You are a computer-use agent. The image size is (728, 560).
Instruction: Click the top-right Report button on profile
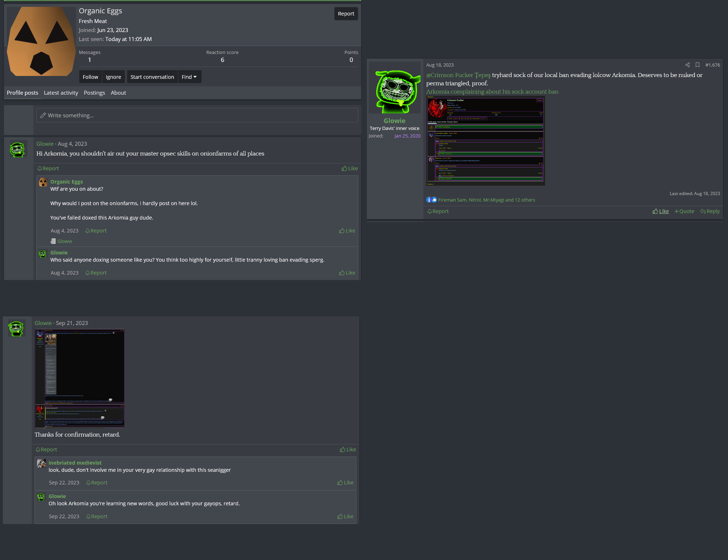pyautogui.click(x=346, y=14)
